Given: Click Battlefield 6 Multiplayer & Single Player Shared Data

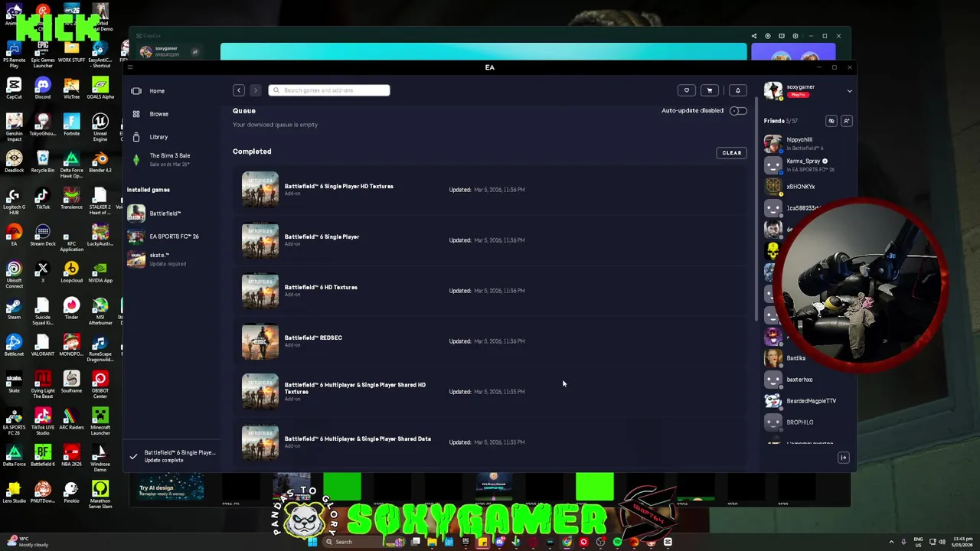Looking at the screenshot, I should click(x=358, y=439).
